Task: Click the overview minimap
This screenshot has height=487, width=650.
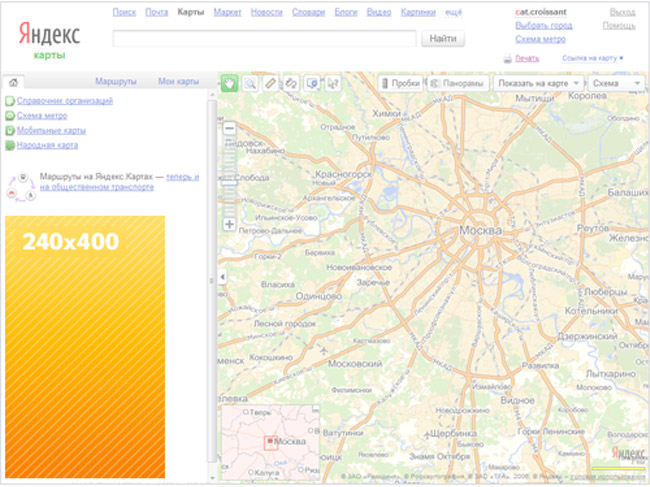Action: (270, 442)
